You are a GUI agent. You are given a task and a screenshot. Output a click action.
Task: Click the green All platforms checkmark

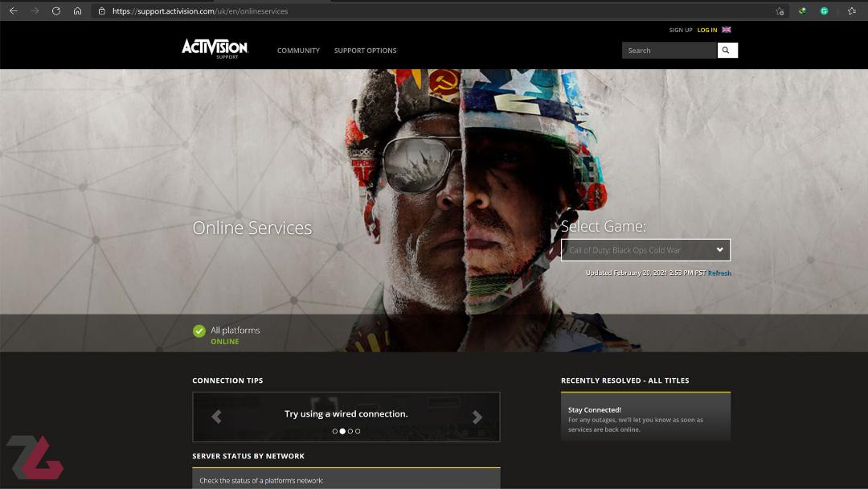coord(199,331)
